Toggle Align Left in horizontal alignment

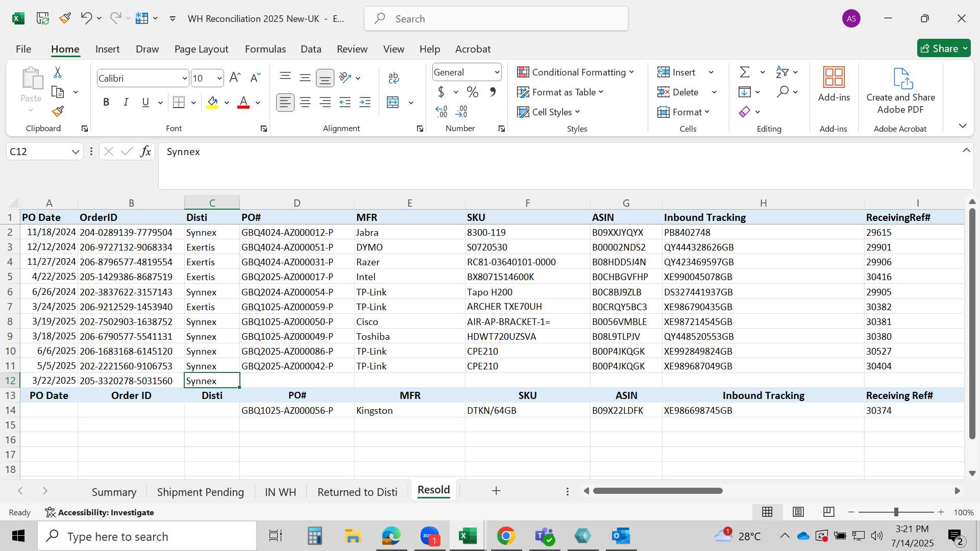[285, 103]
